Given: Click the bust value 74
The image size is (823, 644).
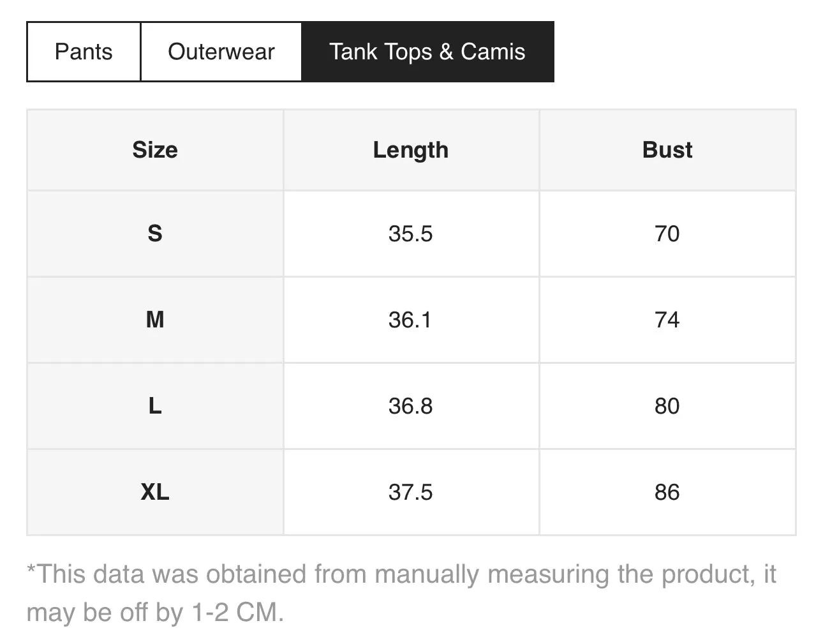Looking at the screenshot, I should (667, 320).
